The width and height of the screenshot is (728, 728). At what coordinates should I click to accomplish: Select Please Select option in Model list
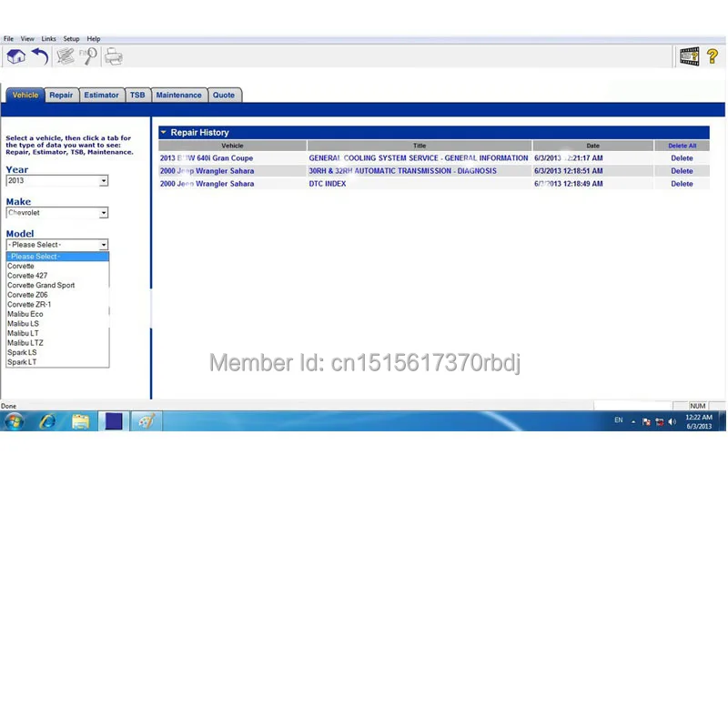tap(57, 257)
